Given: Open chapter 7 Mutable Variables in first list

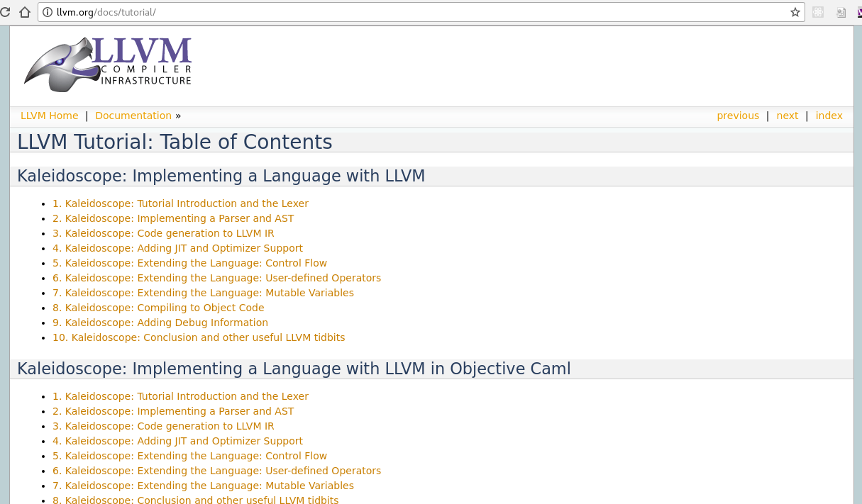Looking at the screenshot, I should pyautogui.click(x=203, y=293).
